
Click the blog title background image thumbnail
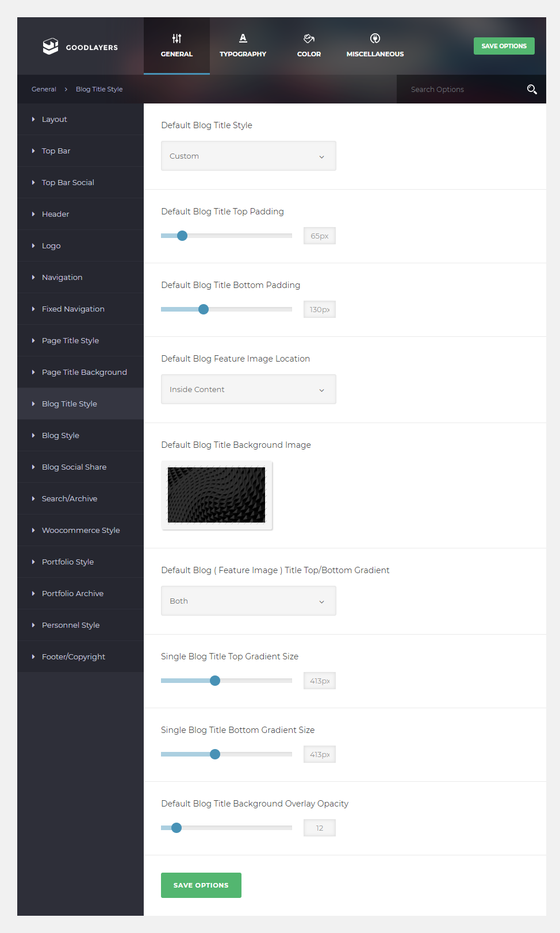217,495
